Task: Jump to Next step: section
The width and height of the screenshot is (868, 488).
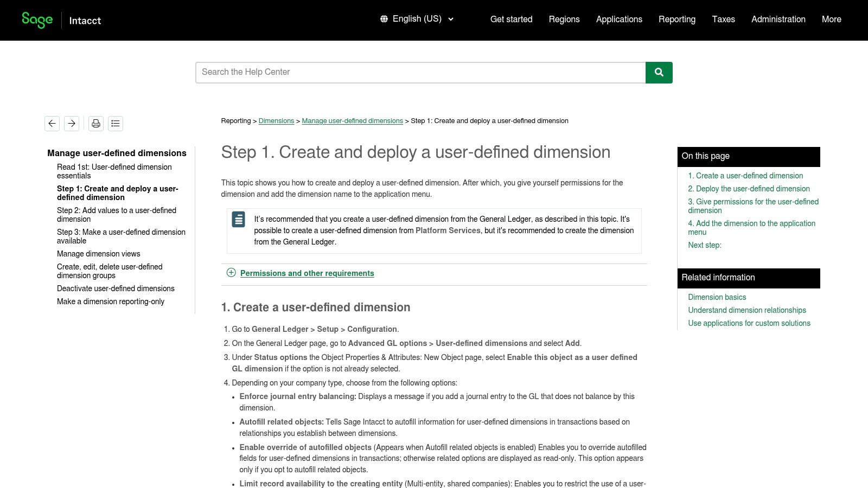Action: tap(704, 245)
